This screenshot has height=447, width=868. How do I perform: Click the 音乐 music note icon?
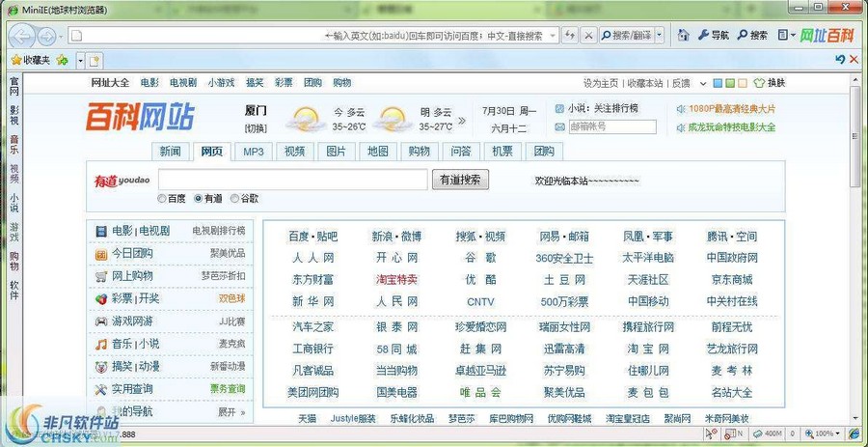(x=100, y=344)
